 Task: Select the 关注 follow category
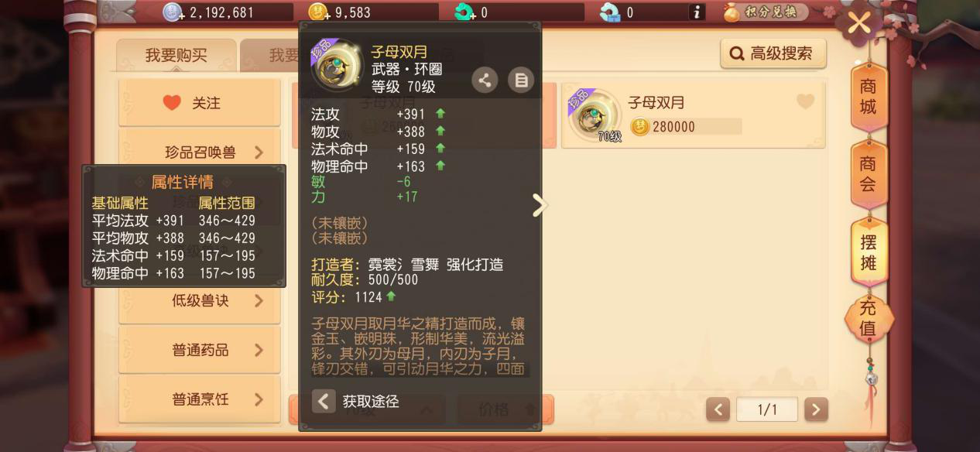(200, 102)
